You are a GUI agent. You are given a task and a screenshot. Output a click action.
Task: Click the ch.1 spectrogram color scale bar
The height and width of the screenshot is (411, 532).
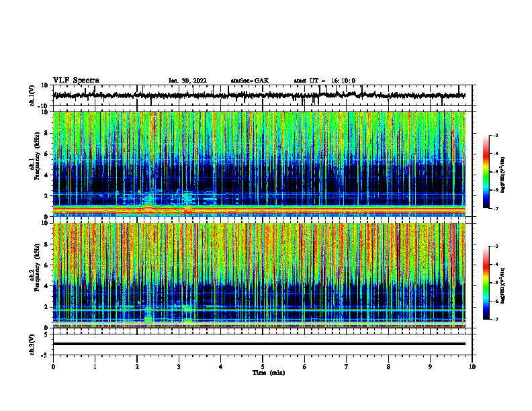tap(486, 172)
